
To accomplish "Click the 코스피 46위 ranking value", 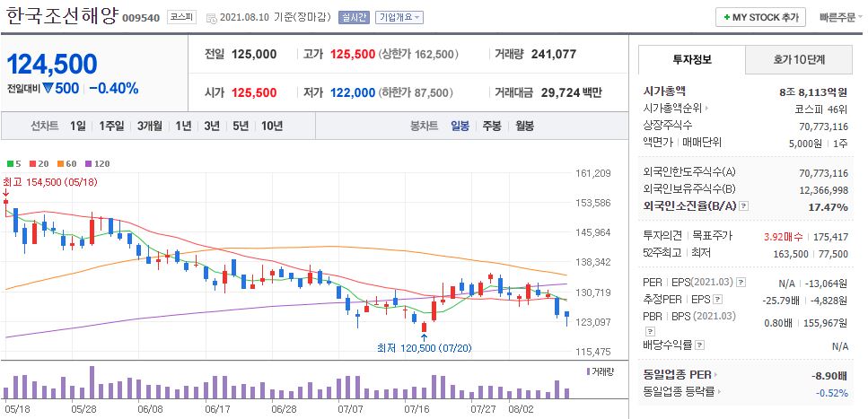I will pos(821,109).
